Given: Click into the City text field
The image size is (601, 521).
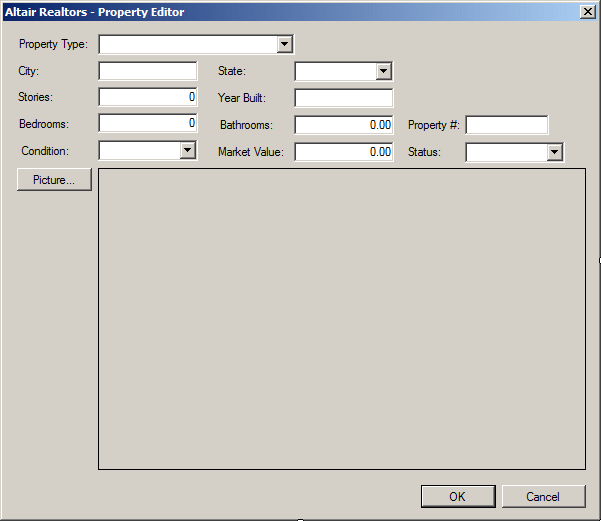Looking at the screenshot, I should coord(148,71).
